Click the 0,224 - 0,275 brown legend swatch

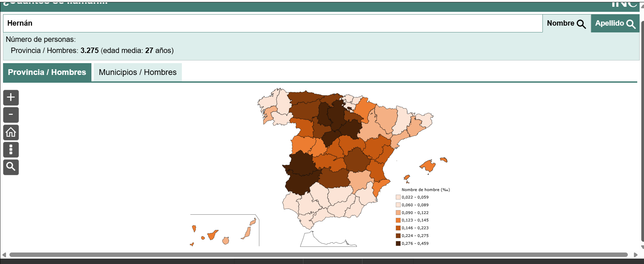(398, 236)
